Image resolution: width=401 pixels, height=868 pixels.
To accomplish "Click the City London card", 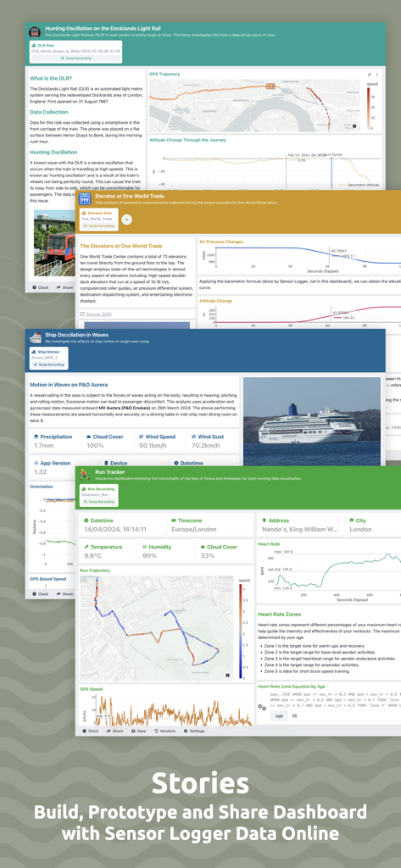I will coord(373,525).
